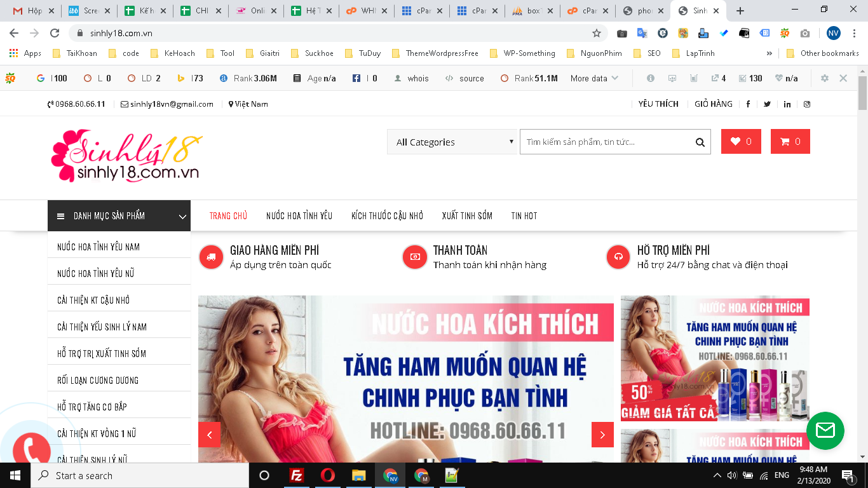Close the SEOquake bar
The image size is (868, 488).
pyautogui.click(x=843, y=78)
